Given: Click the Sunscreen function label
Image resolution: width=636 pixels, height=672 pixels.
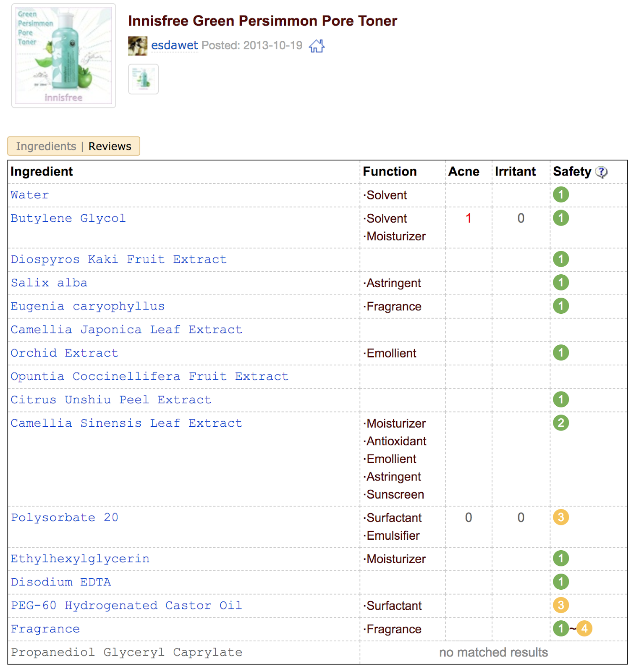Looking at the screenshot, I should tap(394, 494).
